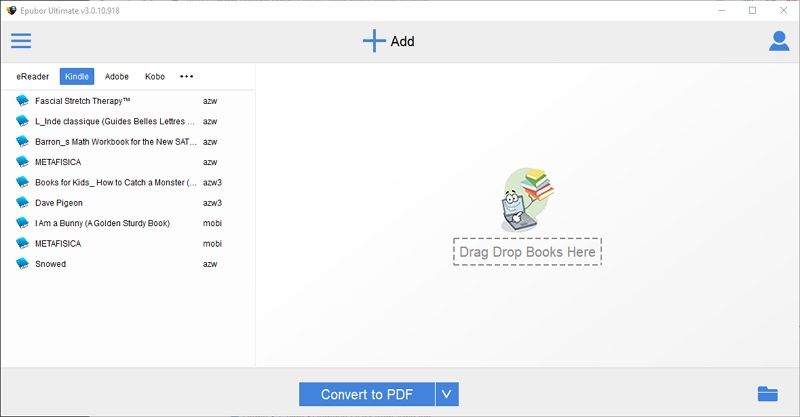Click azw format of Snowed
Image resolution: width=800 pixels, height=417 pixels.
pyautogui.click(x=210, y=264)
